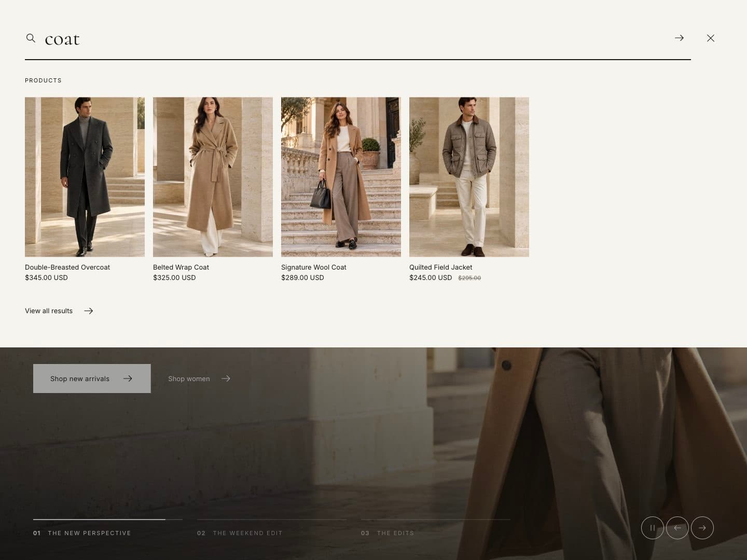Select slide 02 The Weekend Edit
The image size is (747, 560).
tap(272, 528)
